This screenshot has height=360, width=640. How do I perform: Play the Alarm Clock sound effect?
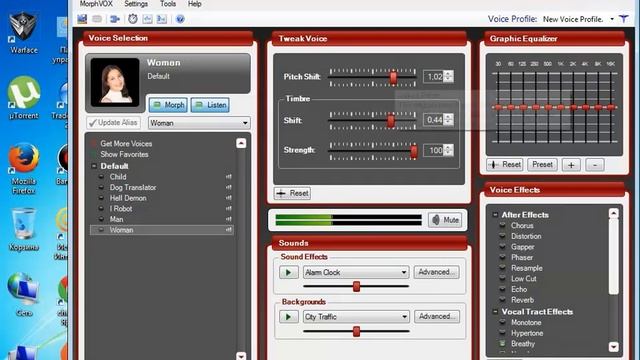(x=289, y=272)
